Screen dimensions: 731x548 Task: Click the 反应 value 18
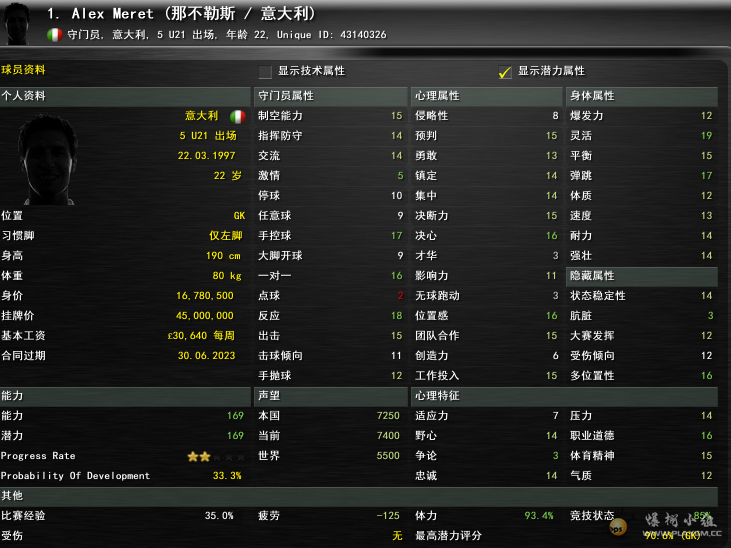pyautogui.click(x=397, y=316)
